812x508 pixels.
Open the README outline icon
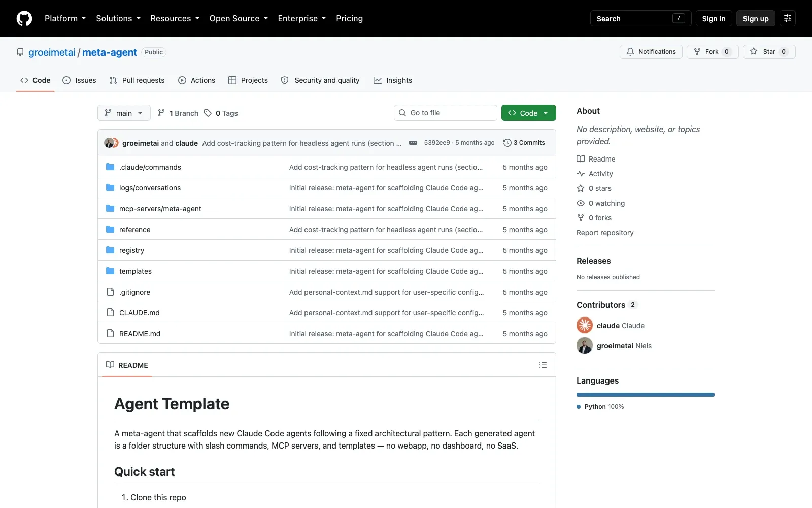click(x=543, y=365)
